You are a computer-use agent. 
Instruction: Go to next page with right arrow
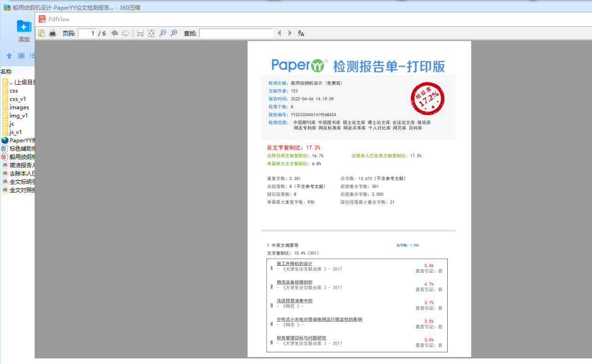[125, 33]
